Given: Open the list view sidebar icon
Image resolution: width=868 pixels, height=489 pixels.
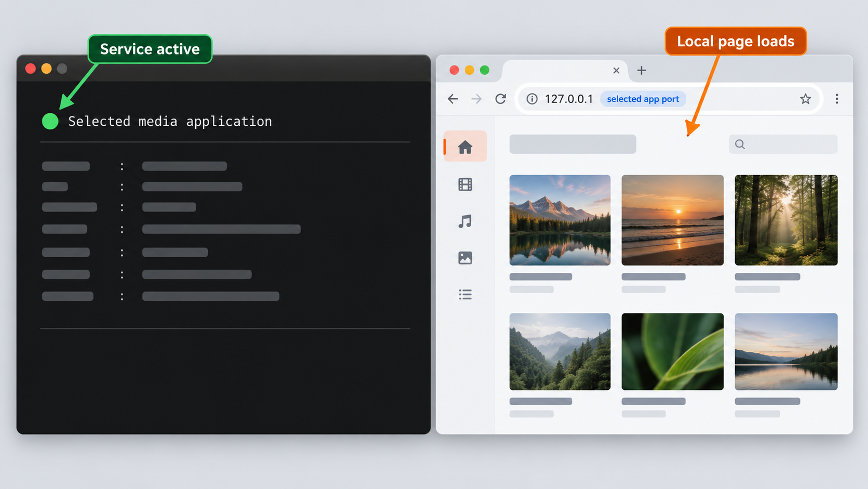Looking at the screenshot, I should point(465,295).
